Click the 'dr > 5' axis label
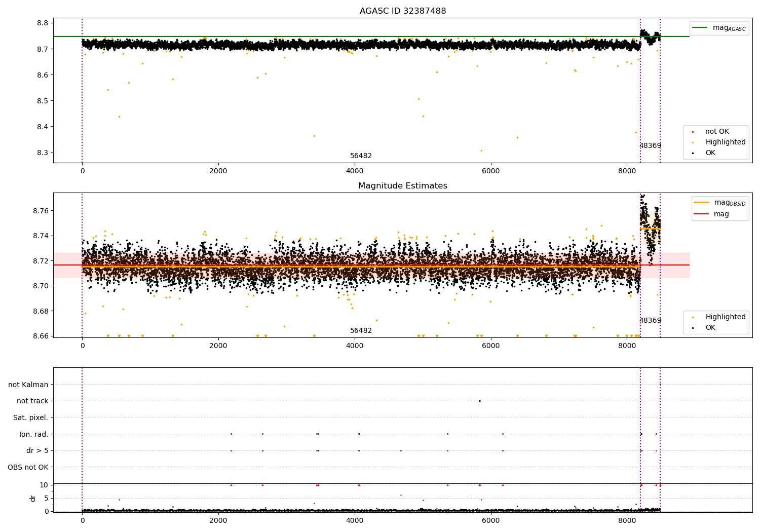Screen dimensions: 760x532 click(x=37, y=451)
